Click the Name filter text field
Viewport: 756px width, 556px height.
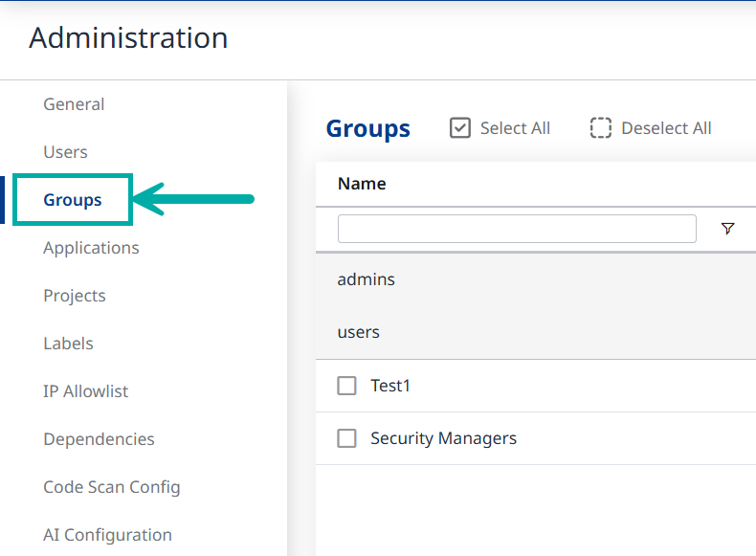coord(516,229)
